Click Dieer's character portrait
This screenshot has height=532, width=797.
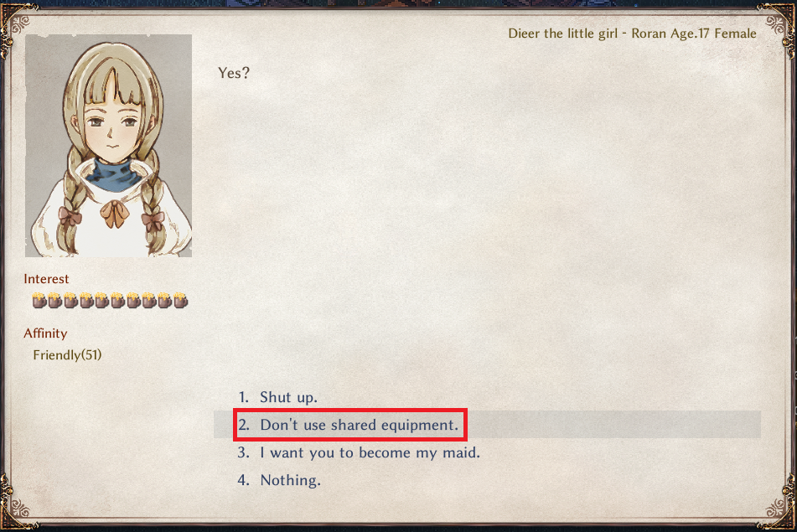(108, 146)
